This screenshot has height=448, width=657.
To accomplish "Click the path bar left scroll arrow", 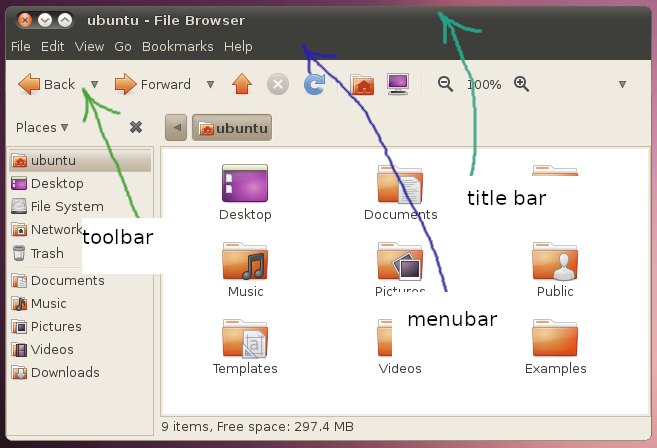I will point(176,127).
